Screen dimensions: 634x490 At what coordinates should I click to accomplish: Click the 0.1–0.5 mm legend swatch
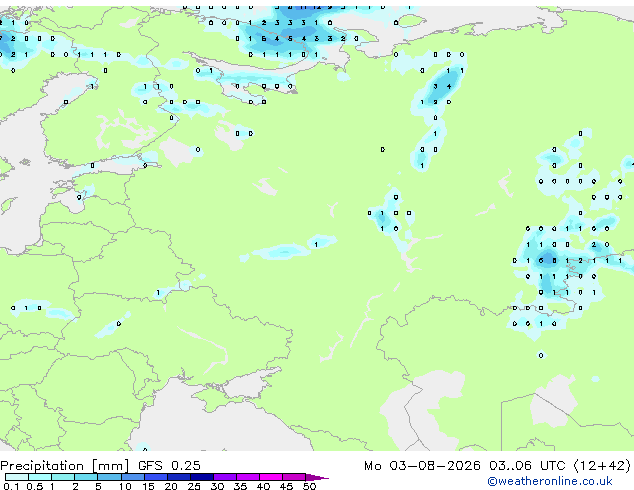[x=17, y=477]
